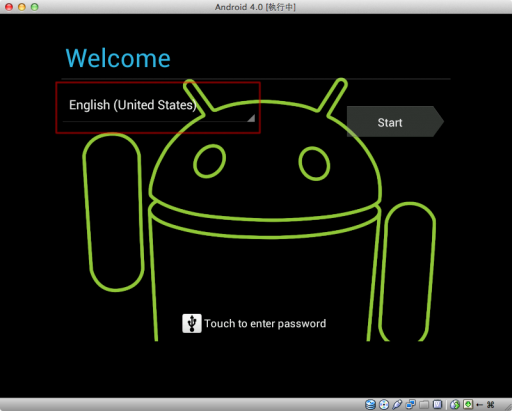
Task: Open the English (United States) language dropdown
Action: (x=159, y=108)
